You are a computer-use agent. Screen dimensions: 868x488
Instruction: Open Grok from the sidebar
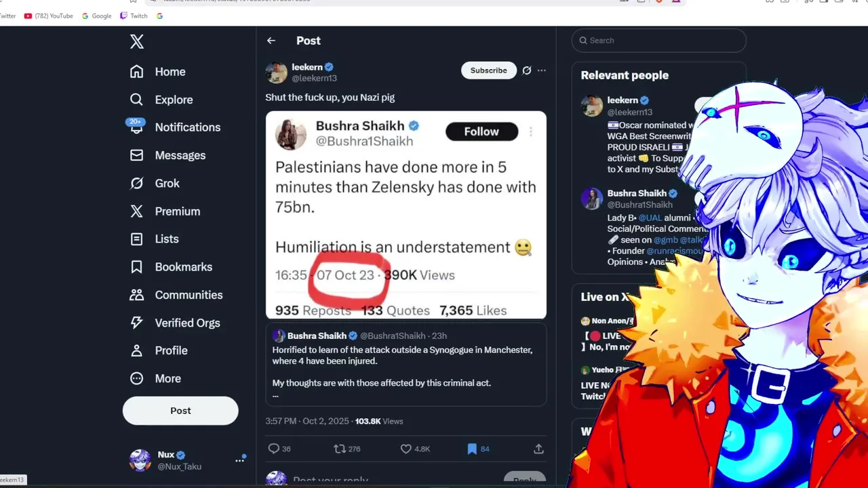point(167,183)
